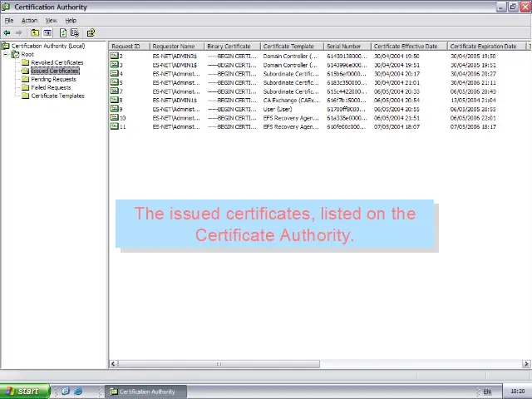Screen dimensions: 532x399
Task: Select serial number 615b6ef0000... cell
Action: click(x=347, y=74)
